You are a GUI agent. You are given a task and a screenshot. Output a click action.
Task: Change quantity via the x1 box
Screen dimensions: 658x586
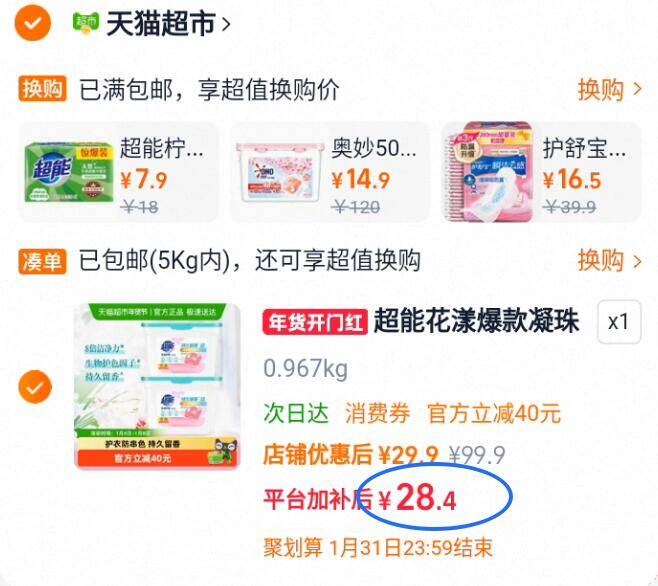619,322
